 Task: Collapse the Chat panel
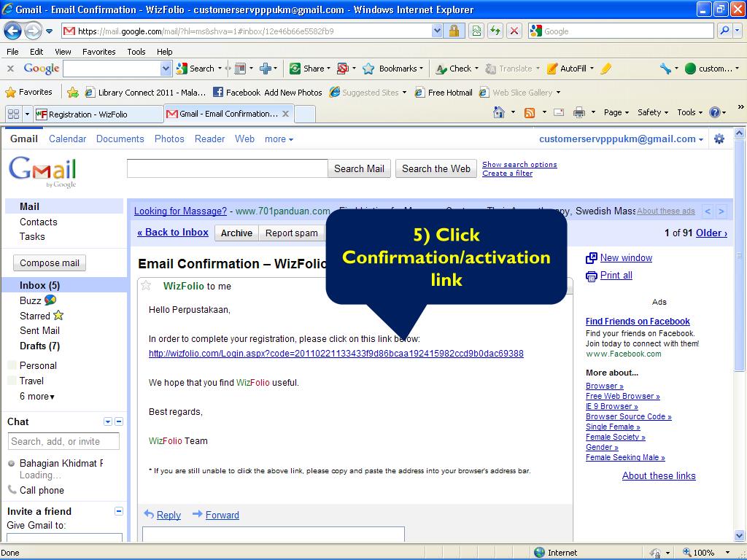(119, 421)
